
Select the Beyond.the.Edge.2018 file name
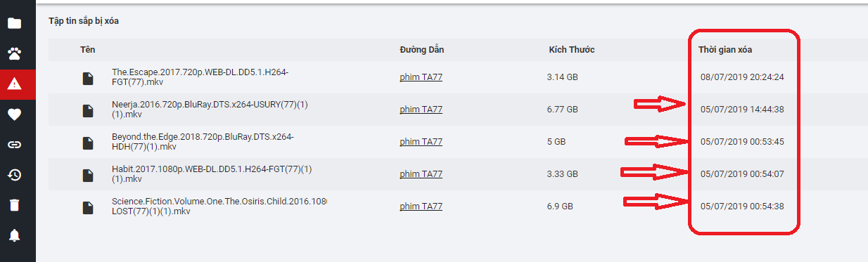pos(203,142)
